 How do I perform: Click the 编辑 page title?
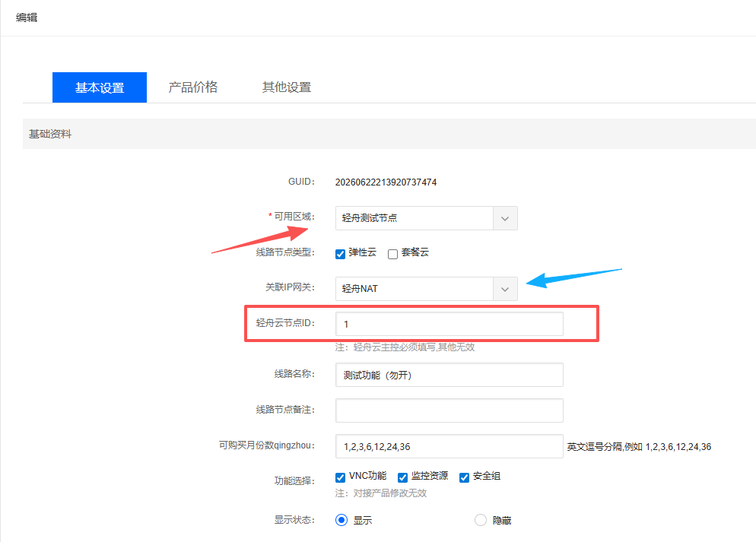point(27,17)
